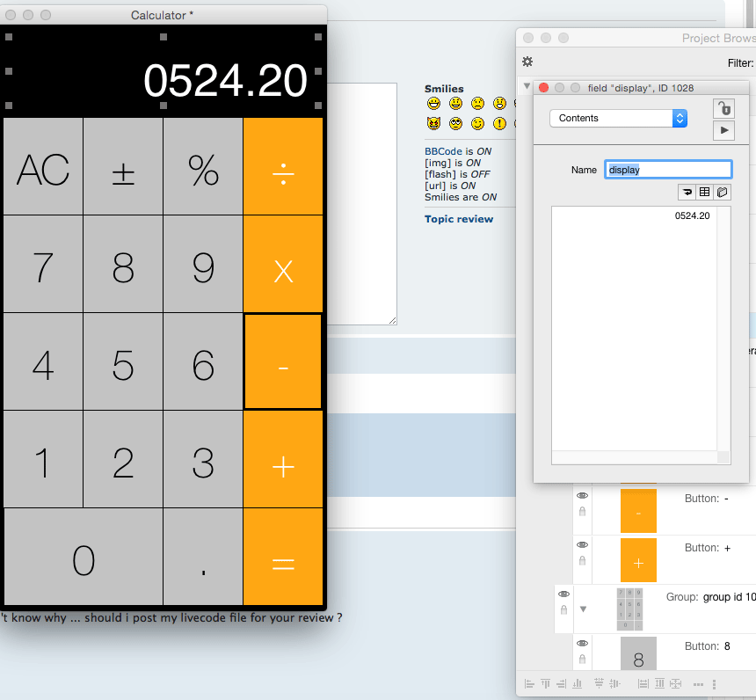This screenshot has height=700, width=756.
Task: Click the decimal point calculator key
Action: coord(203,557)
